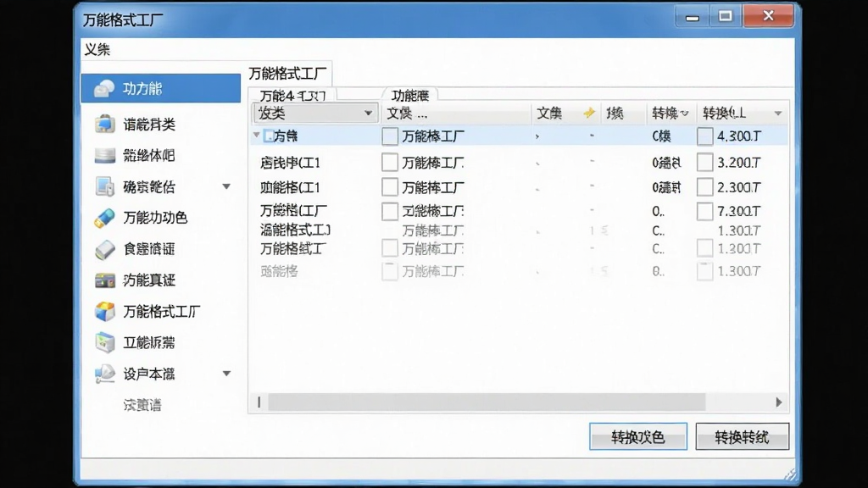Click the computer tower icon in the sidebar
Image resolution: width=868 pixels, height=488 pixels.
[x=104, y=186]
